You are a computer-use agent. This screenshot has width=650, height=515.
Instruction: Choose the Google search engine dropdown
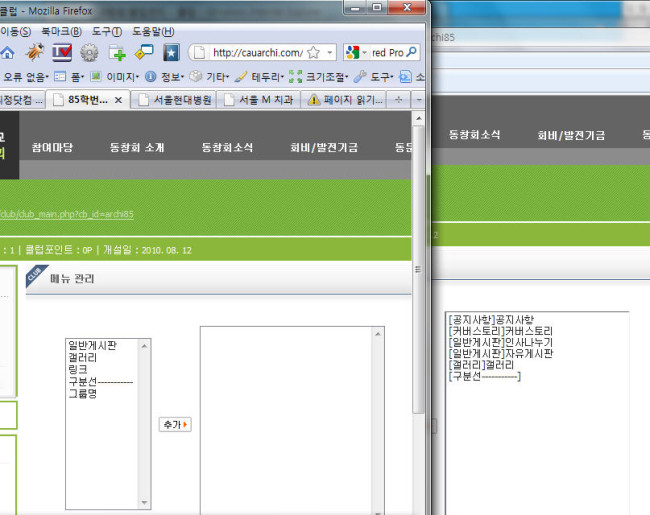356,53
